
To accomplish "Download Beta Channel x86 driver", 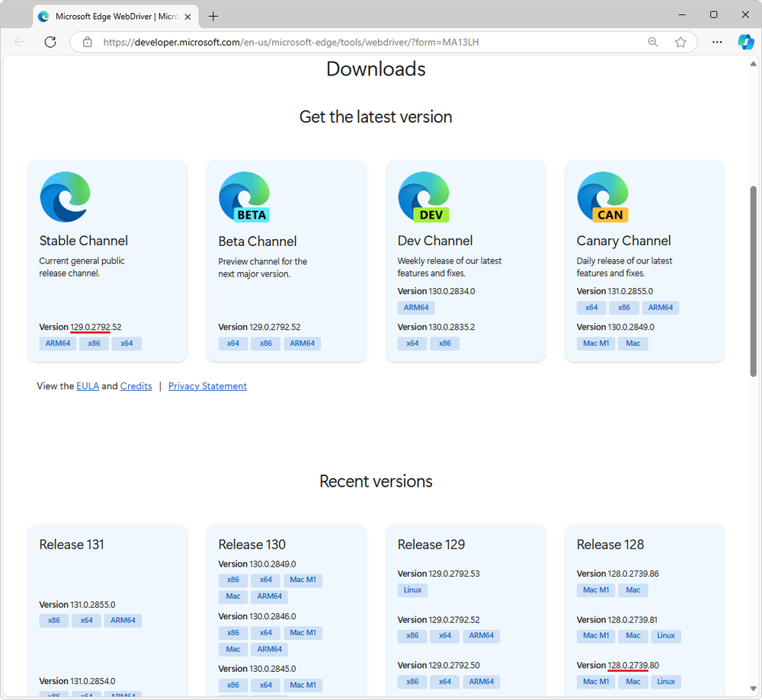I will click(266, 344).
